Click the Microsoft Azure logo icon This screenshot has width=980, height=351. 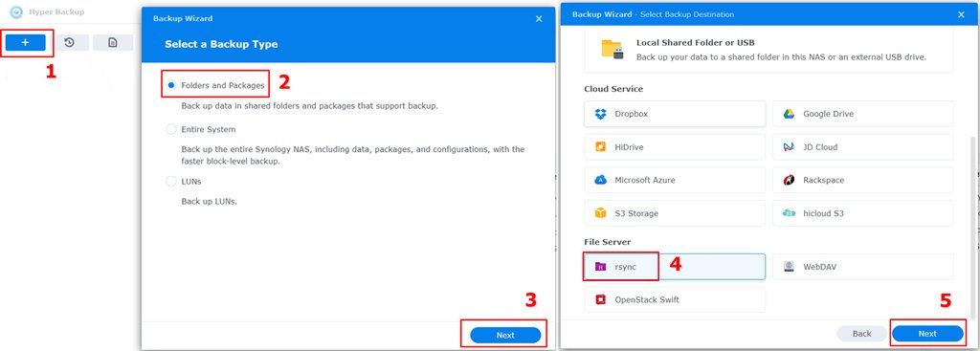click(601, 180)
